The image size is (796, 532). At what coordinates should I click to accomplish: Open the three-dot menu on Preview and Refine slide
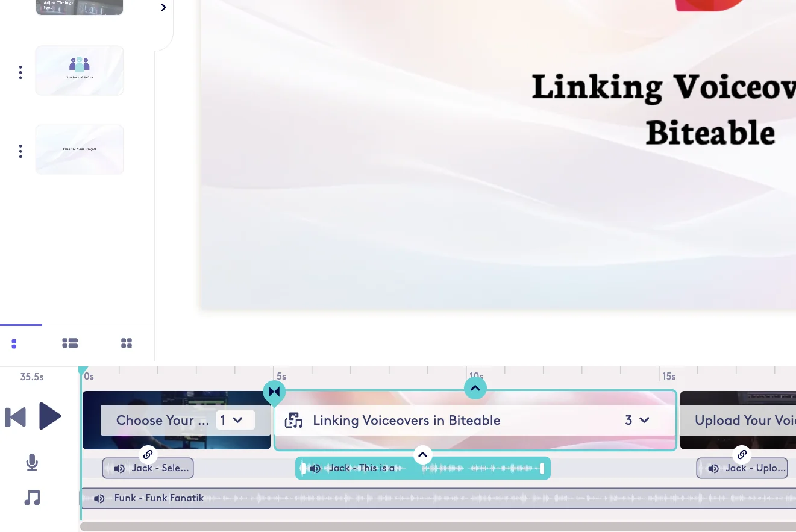(x=20, y=72)
